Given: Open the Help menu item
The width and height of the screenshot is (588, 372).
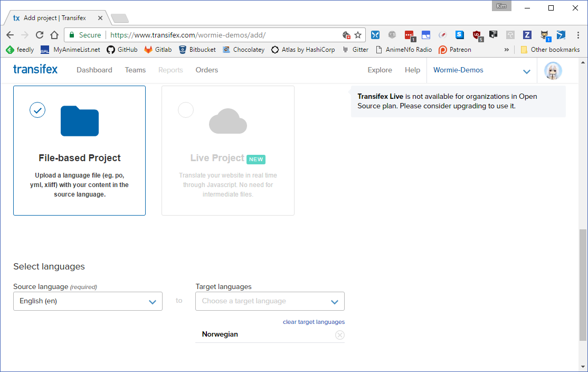Looking at the screenshot, I should pyautogui.click(x=412, y=70).
